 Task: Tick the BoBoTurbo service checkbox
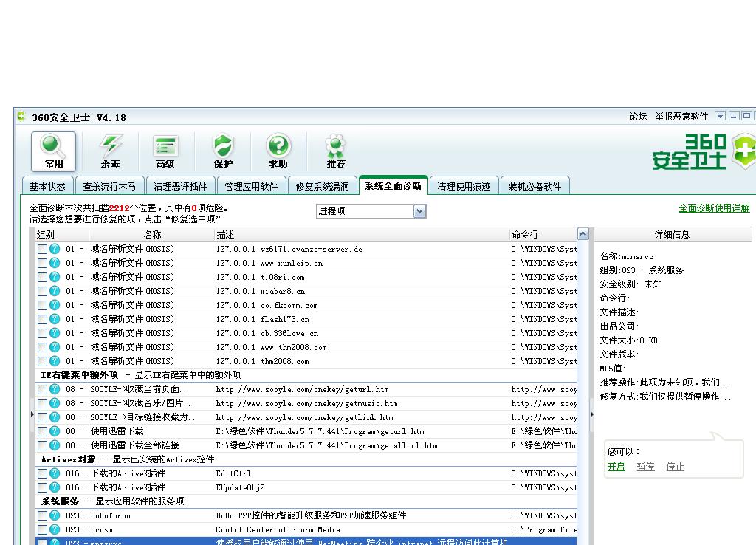(x=42, y=516)
